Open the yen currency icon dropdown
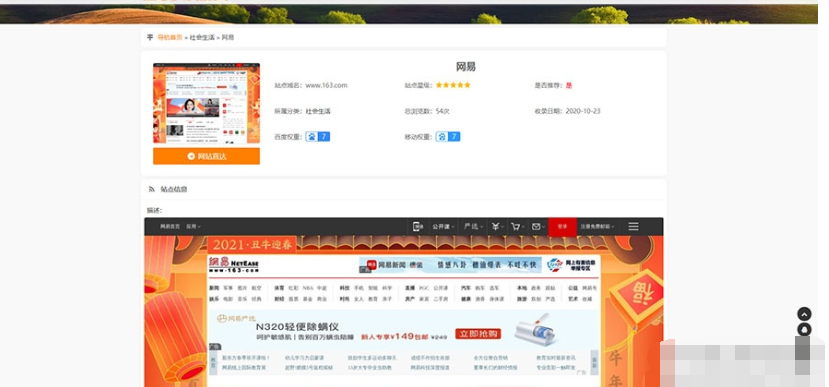829x387 pixels. click(497, 226)
